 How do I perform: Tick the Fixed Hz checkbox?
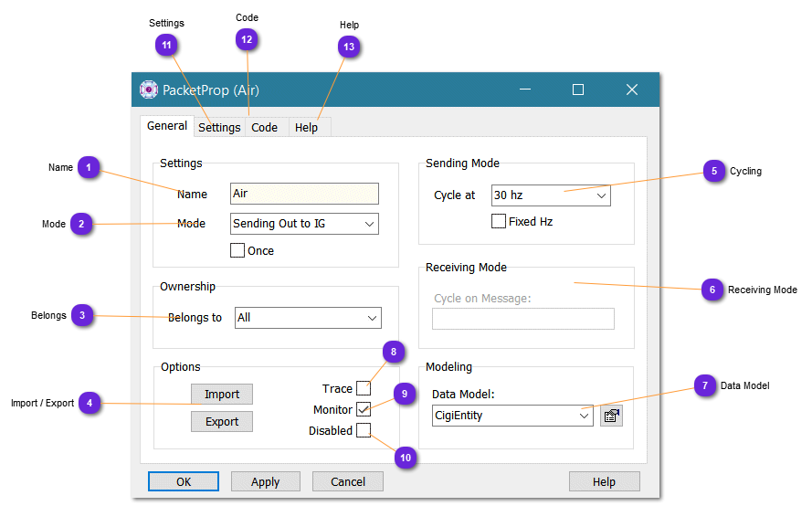(499, 221)
